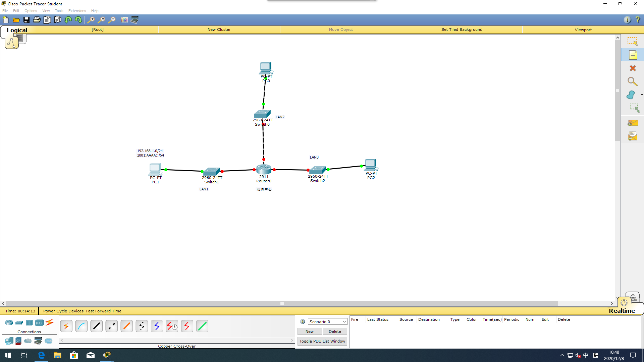Select the End Devices category
This screenshot has width=644, height=362.
tap(9, 341)
